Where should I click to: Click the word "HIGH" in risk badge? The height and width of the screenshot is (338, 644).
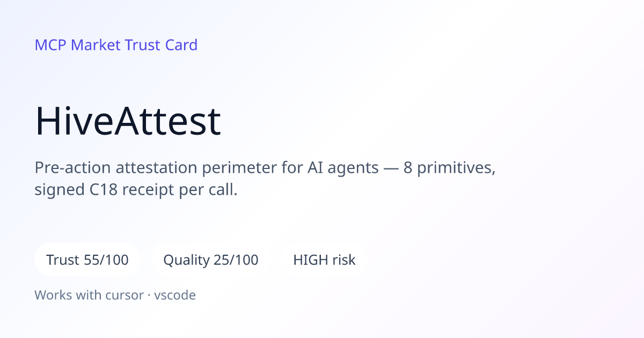coord(310,260)
